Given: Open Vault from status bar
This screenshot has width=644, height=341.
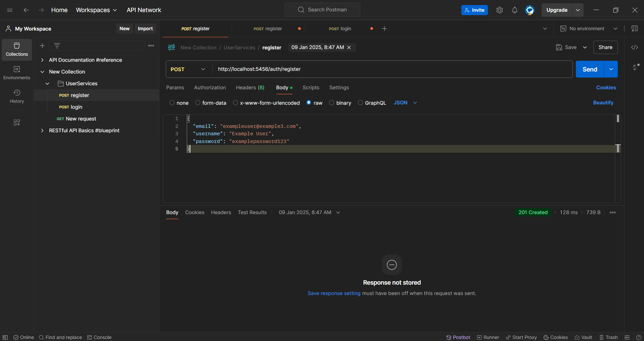Looking at the screenshot, I should tap(583, 337).
